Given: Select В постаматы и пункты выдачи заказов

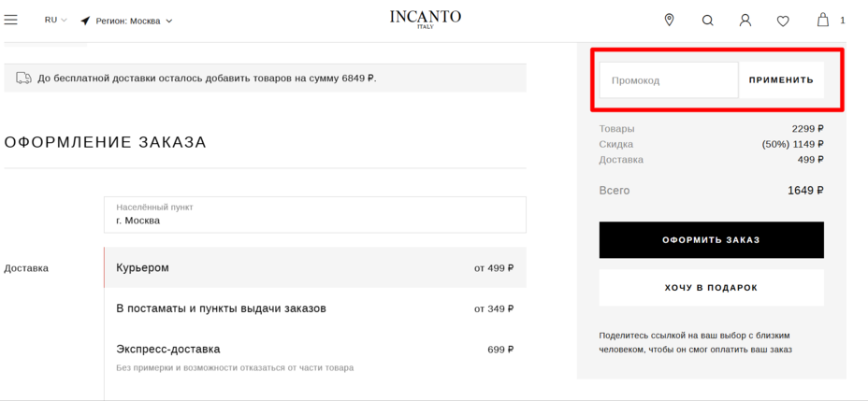Looking at the screenshot, I should click(315, 308).
